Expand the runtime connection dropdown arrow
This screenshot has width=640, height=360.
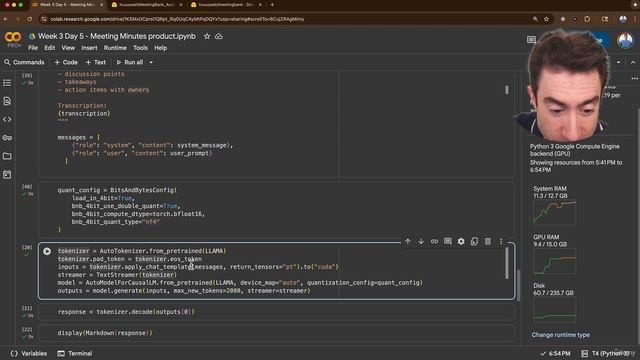point(618,62)
